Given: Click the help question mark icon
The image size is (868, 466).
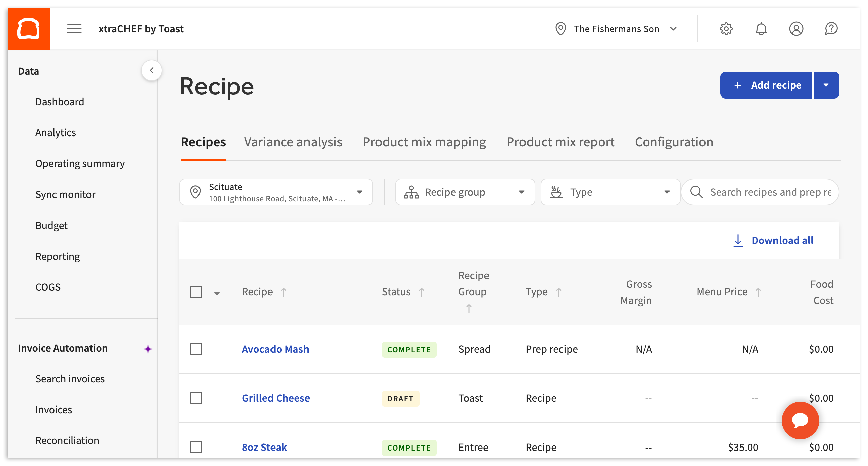Looking at the screenshot, I should point(831,29).
